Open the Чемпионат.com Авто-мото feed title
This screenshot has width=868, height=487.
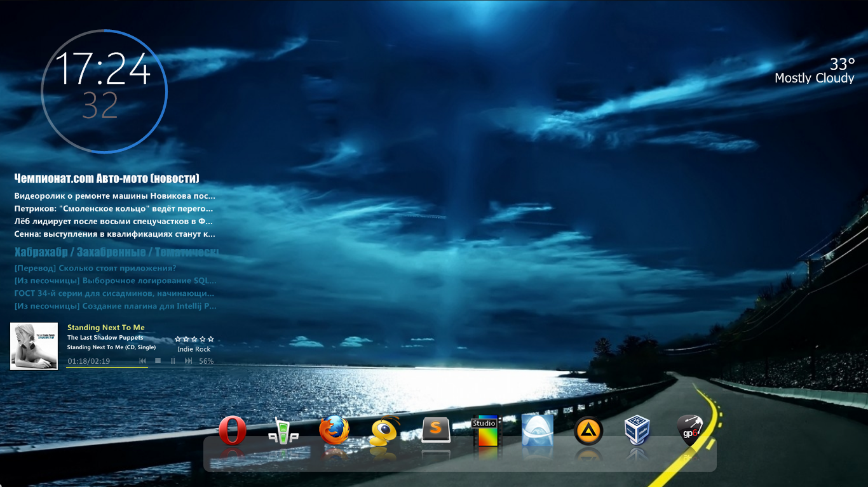point(107,178)
